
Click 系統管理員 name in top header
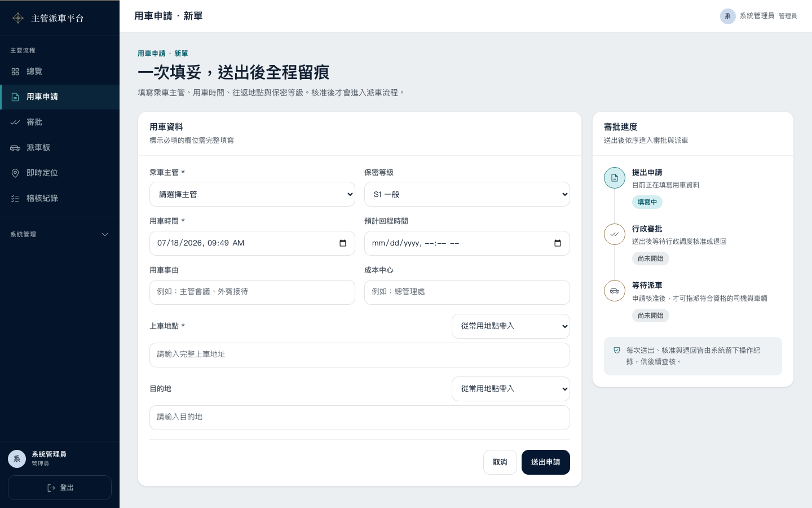(x=757, y=16)
